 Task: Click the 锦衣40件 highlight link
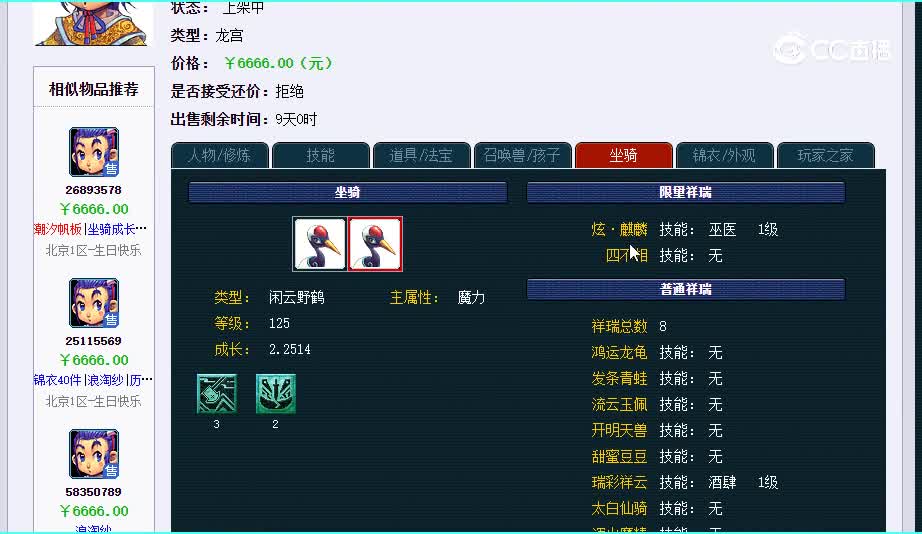tap(58, 381)
